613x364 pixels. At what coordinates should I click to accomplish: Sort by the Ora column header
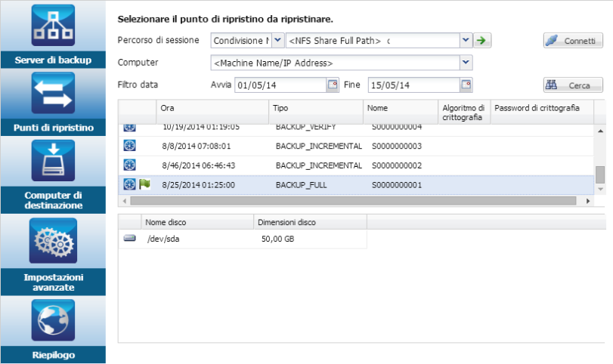(212, 112)
